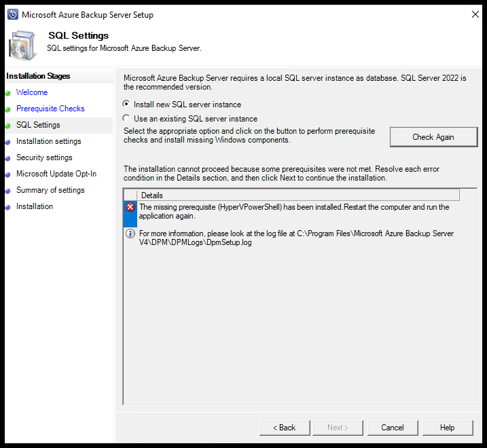The height and width of the screenshot is (448, 487).
Task: Click the Installation Stages panel heading
Action: 38,76
